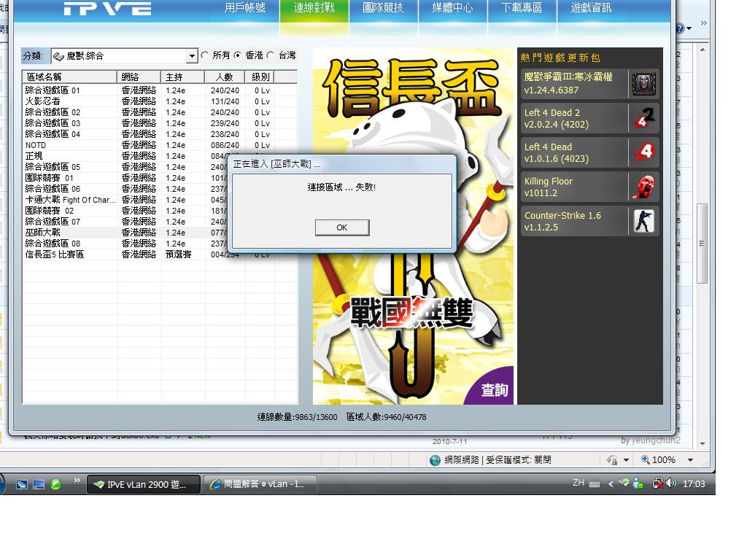Viewport: 747px width, 560px height.
Task: Click the IE status bar globe icon
Action: 435,460
